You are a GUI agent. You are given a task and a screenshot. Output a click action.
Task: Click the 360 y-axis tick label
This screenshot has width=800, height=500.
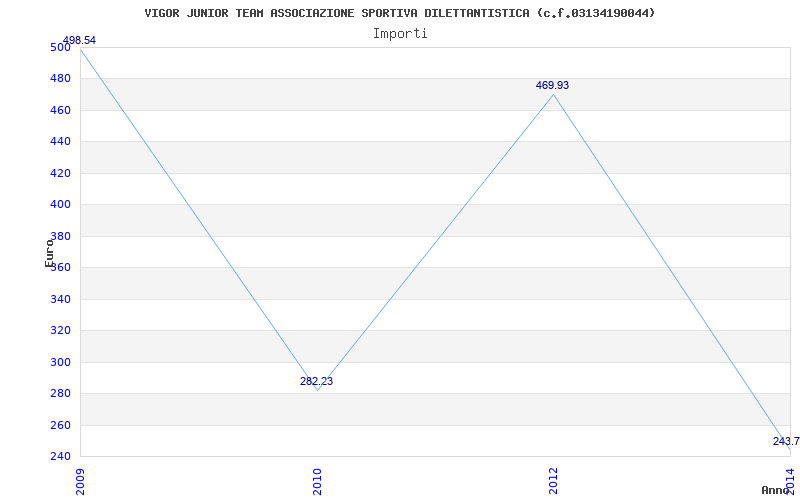pos(60,268)
